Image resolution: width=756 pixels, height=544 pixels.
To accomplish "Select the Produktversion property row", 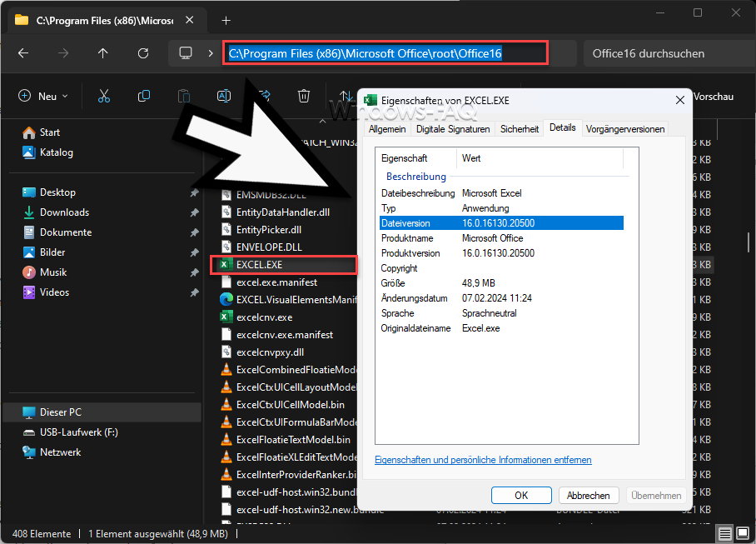I will tap(501, 253).
